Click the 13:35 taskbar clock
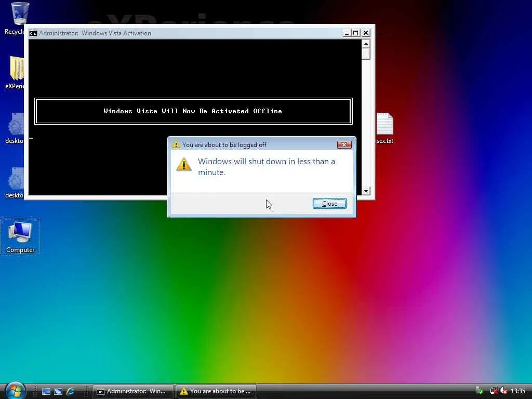This screenshot has width=532, height=399. pos(518,391)
